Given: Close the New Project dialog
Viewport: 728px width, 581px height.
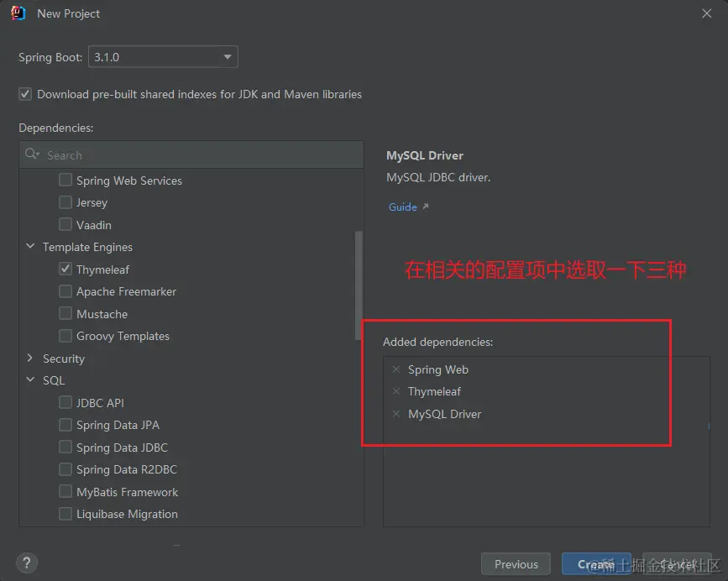Looking at the screenshot, I should pos(707,13).
